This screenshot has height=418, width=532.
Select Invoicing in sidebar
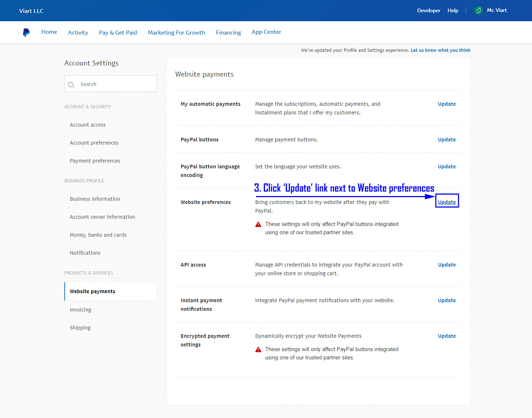(x=81, y=310)
